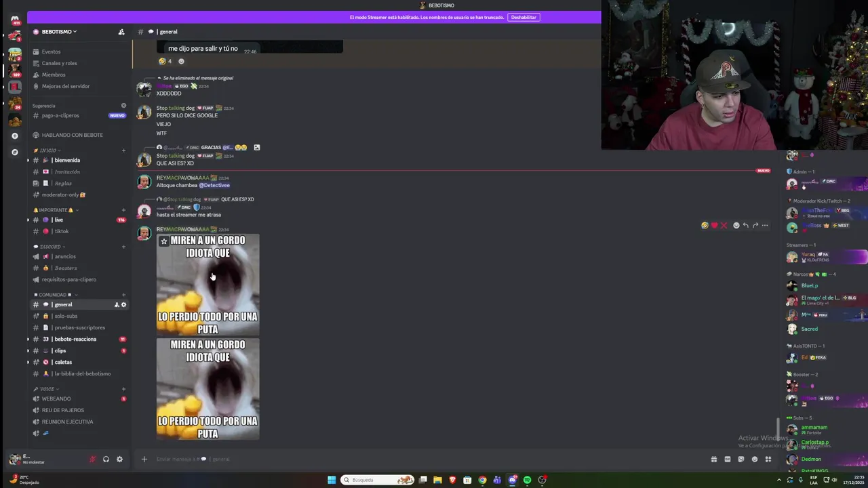Open more options dots on hovered message

point(765,226)
